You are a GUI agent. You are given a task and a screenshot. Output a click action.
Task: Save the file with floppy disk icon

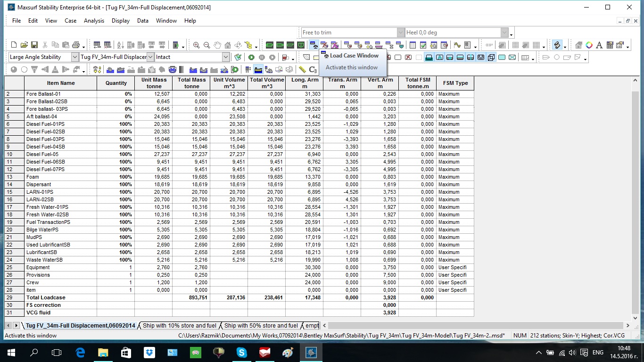(34, 45)
